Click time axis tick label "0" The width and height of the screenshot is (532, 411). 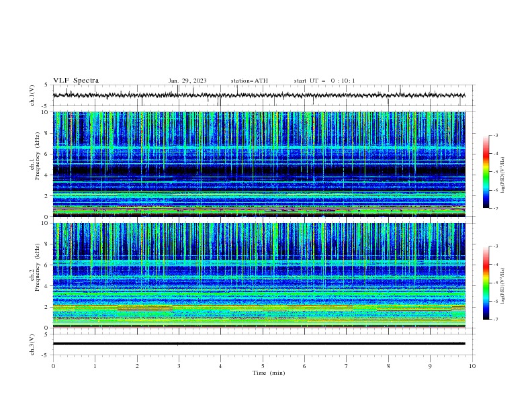[53, 366]
